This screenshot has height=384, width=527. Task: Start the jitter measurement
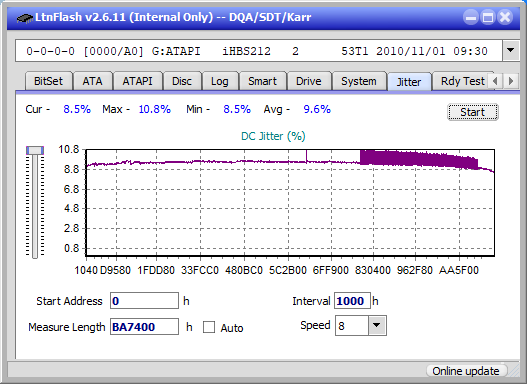[x=473, y=112]
